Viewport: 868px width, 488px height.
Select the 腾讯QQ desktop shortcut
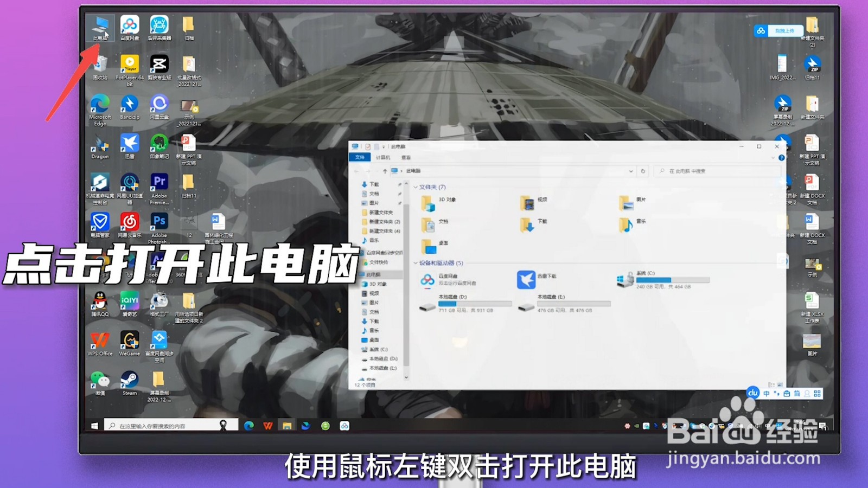click(100, 304)
